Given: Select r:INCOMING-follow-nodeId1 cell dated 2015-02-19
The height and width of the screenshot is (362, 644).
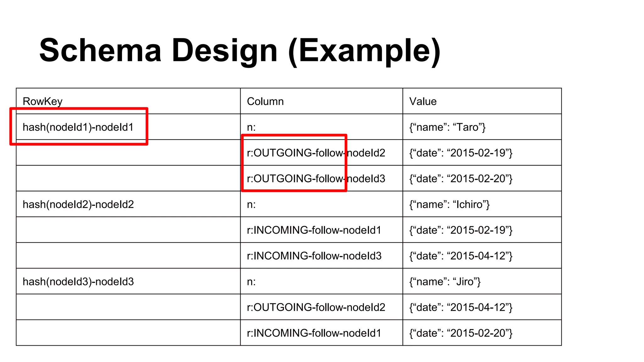Looking at the screenshot, I should tap(321, 230).
